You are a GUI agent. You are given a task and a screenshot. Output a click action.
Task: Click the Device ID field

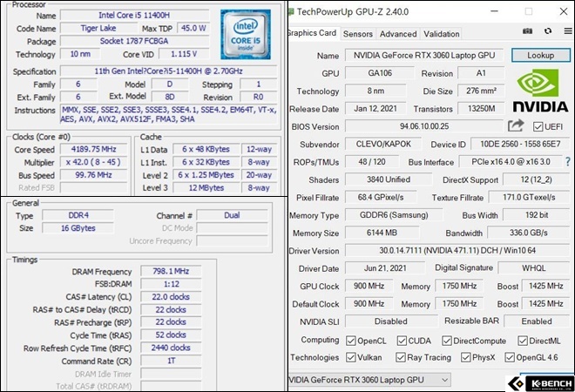520,144
